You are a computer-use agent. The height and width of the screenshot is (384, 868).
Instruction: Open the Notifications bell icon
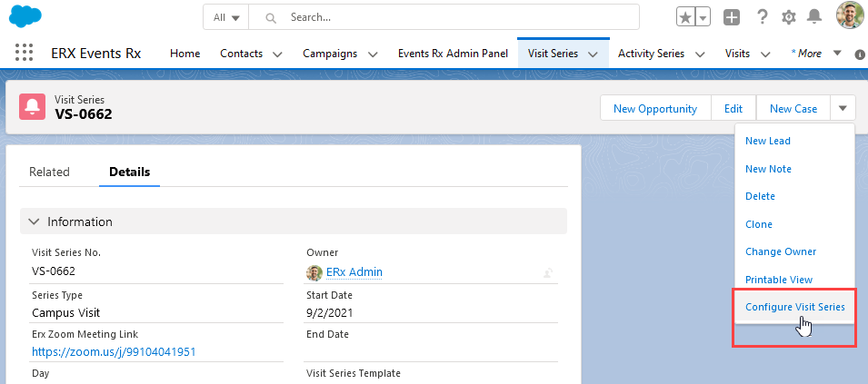pos(814,17)
